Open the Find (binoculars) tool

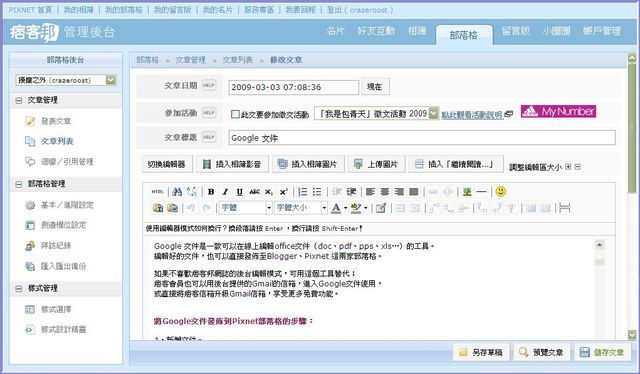click(177, 191)
